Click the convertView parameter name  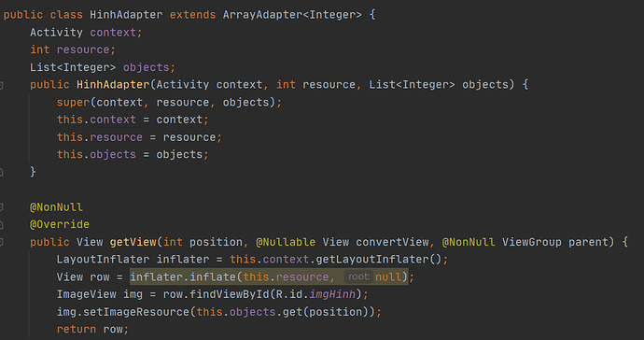tap(392, 242)
